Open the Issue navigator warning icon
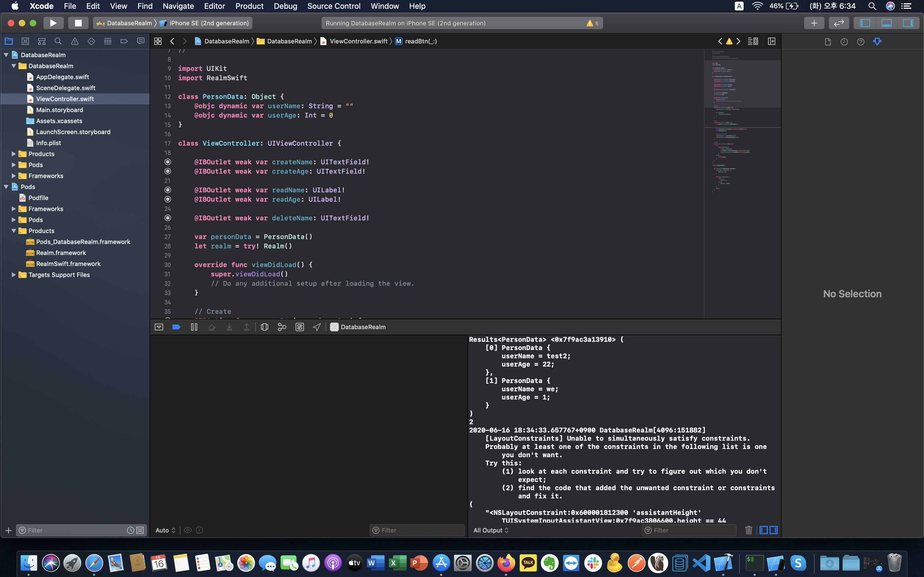This screenshot has height=577, width=924. [x=75, y=41]
